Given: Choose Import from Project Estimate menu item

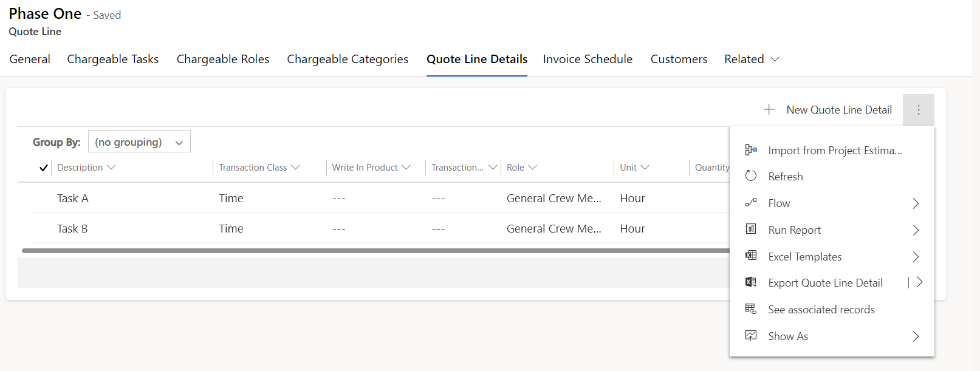Looking at the screenshot, I should pos(832,150).
